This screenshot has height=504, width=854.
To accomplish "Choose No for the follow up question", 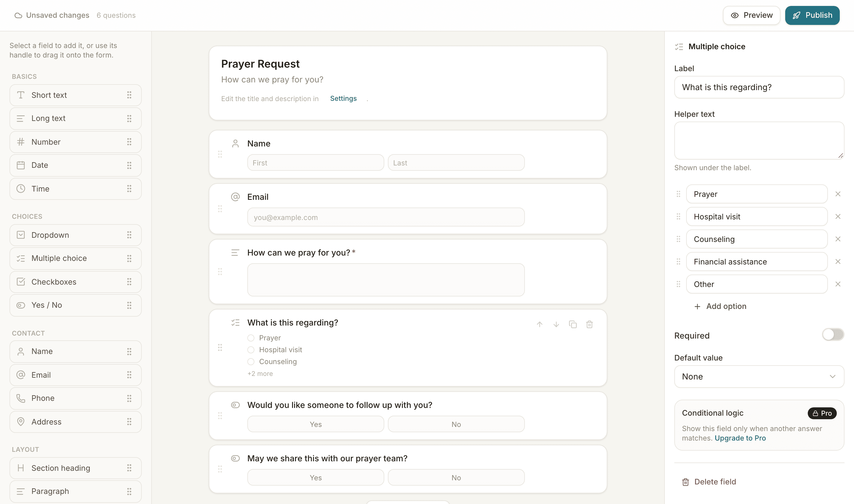I will tap(456, 424).
